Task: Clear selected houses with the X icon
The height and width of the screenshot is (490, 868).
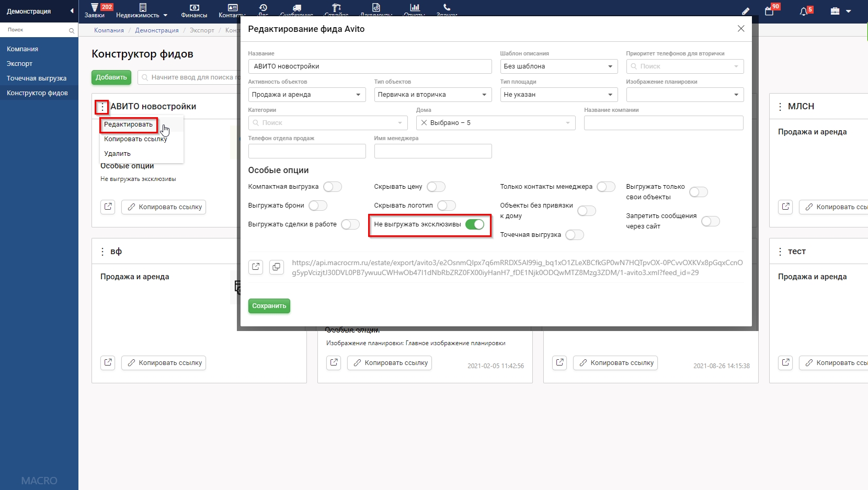Action: tap(424, 123)
